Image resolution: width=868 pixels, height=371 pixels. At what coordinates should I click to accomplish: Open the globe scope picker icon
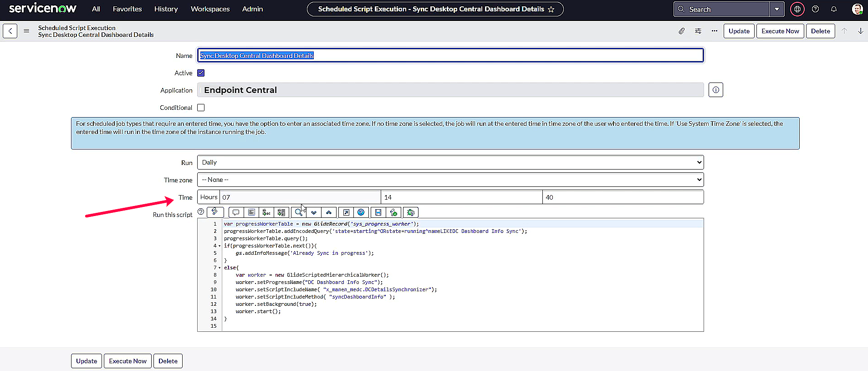point(797,9)
